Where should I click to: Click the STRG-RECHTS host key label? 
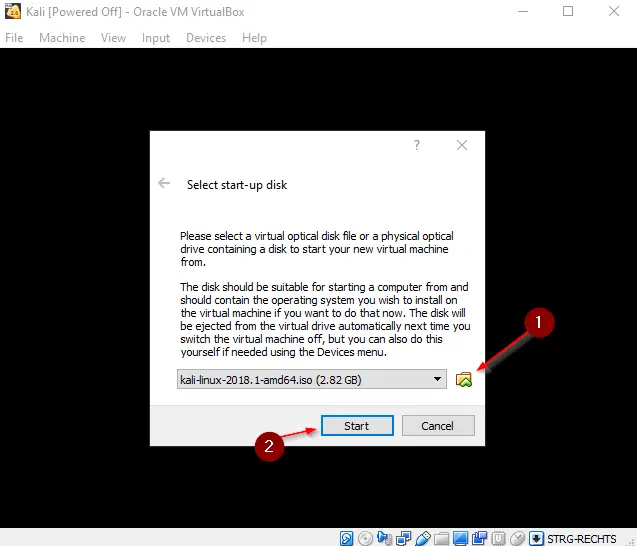tap(581, 539)
